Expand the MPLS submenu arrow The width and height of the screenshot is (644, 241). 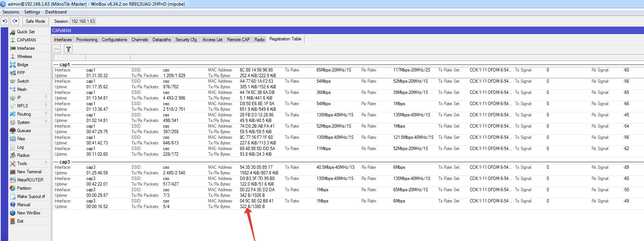click(x=46, y=106)
